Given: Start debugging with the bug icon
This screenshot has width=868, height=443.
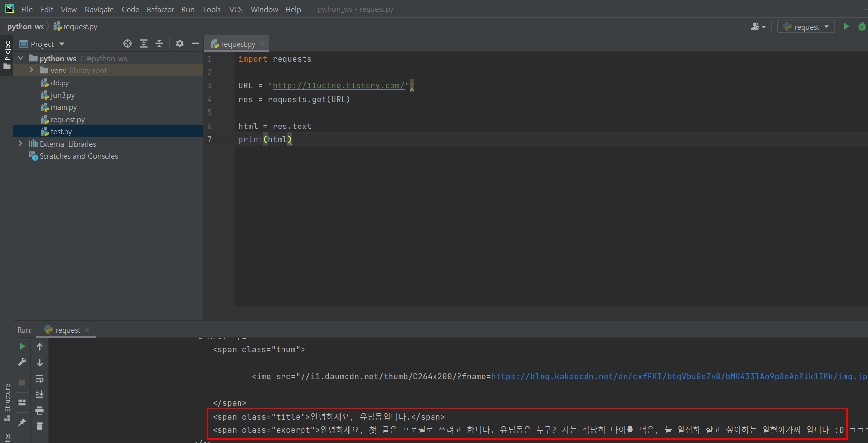Looking at the screenshot, I should click(x=862, y=27).
